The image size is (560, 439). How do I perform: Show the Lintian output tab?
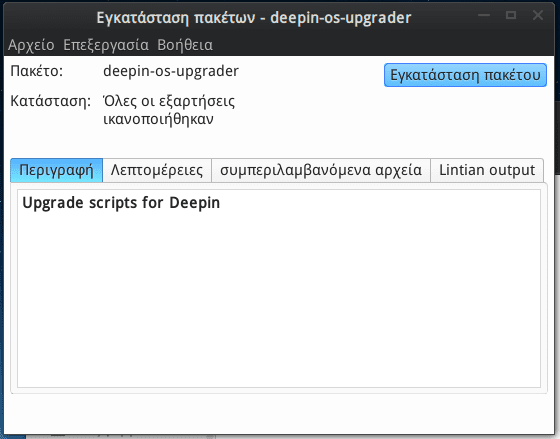tap(487, 170)
